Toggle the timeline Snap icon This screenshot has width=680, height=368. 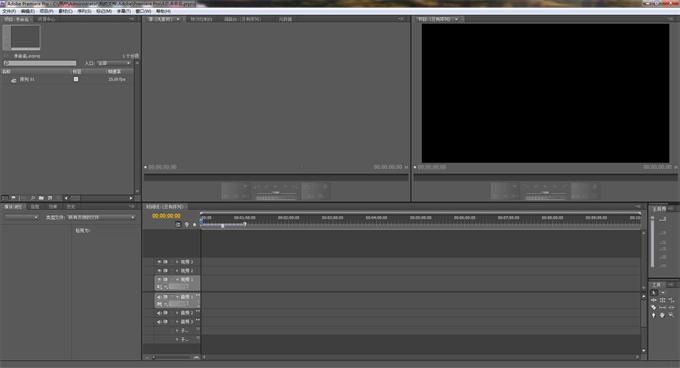click(178, 224)
